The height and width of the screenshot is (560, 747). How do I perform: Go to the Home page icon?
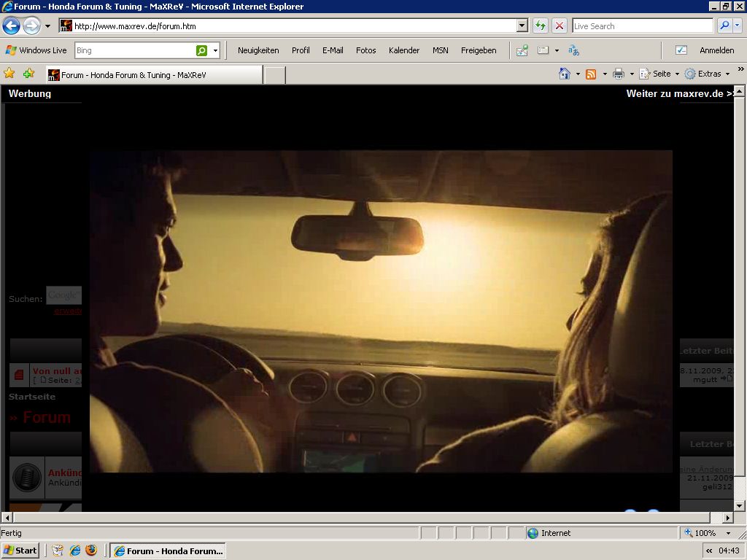pos(564,74)
